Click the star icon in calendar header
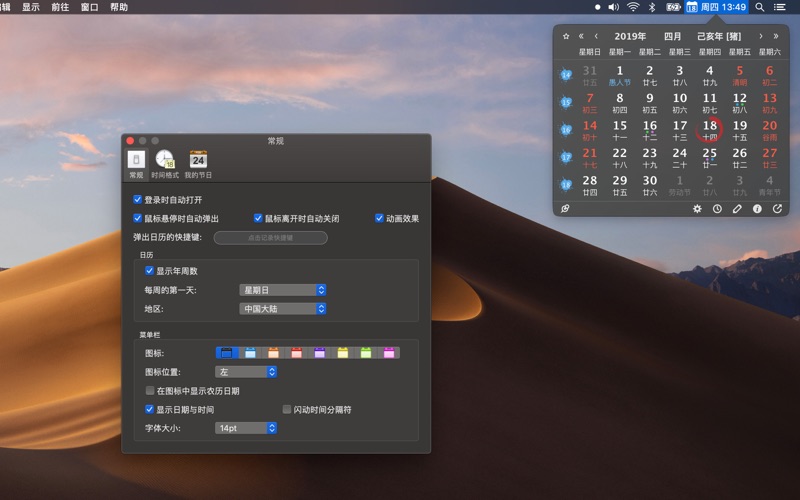Screen dimensions: 800x500 pos(566,36)
